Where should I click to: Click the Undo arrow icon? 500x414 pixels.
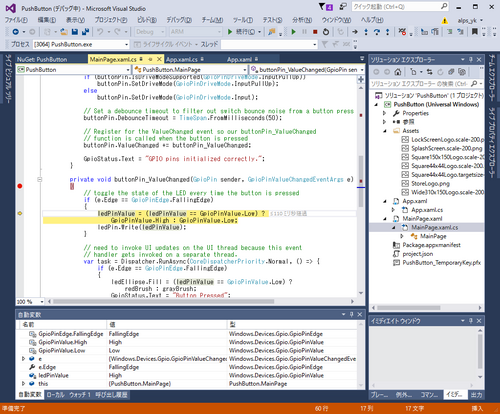(100, 32)
